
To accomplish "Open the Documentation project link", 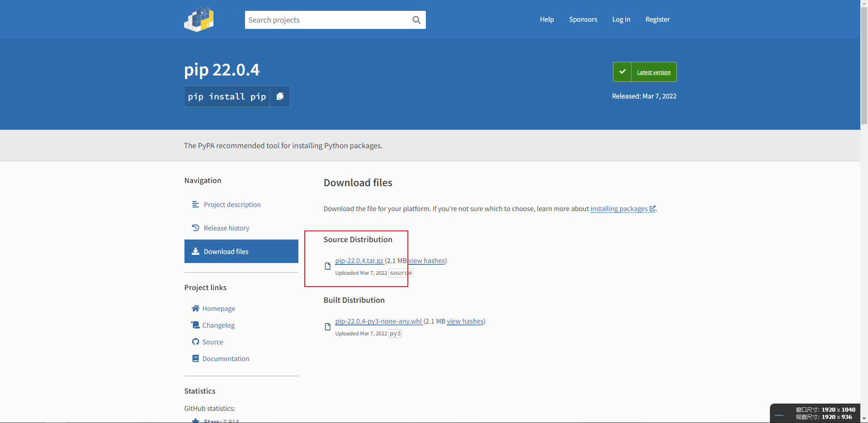I will (x=226, y=358).
